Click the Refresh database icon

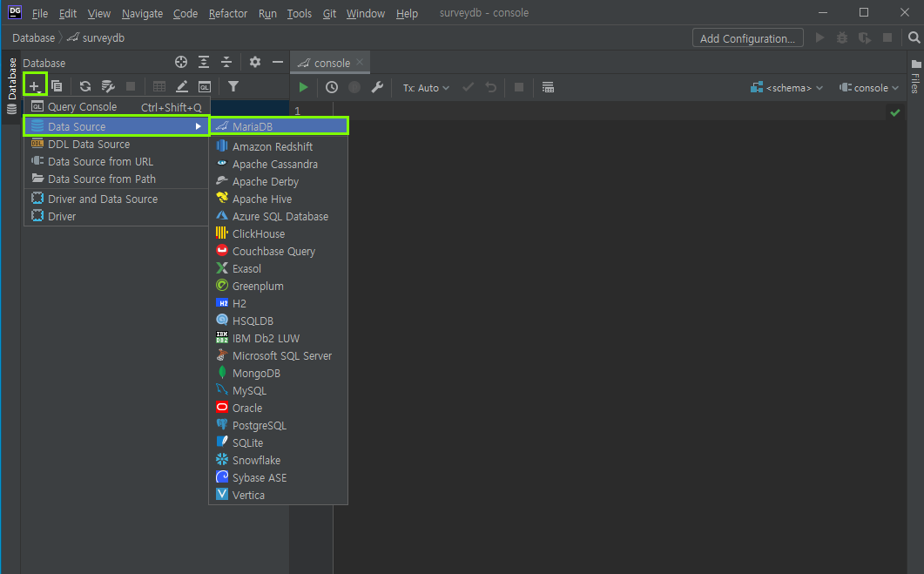[84, 86]
